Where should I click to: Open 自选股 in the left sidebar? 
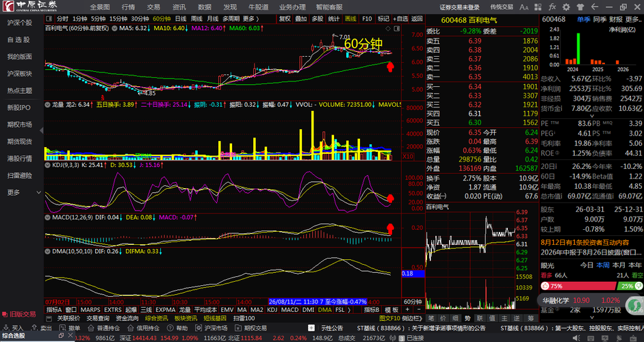click(x=18, y=40)
